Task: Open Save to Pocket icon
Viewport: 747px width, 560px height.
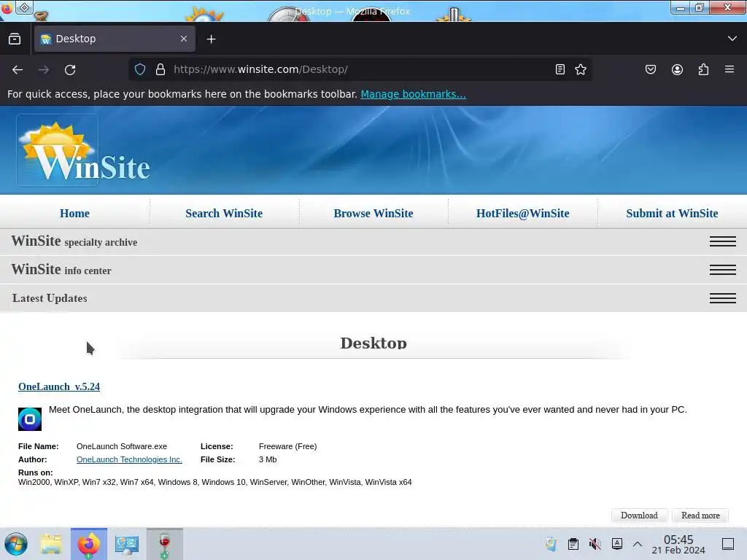Action: 650,69
